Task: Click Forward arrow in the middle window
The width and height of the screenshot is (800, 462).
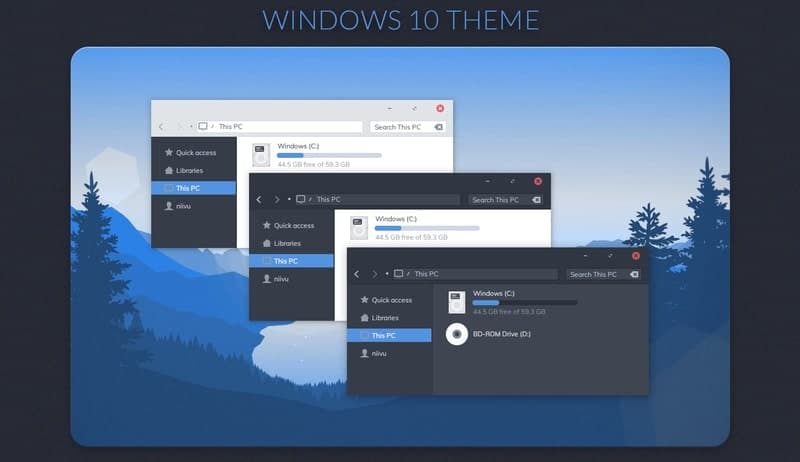Action: pos(277,199)
